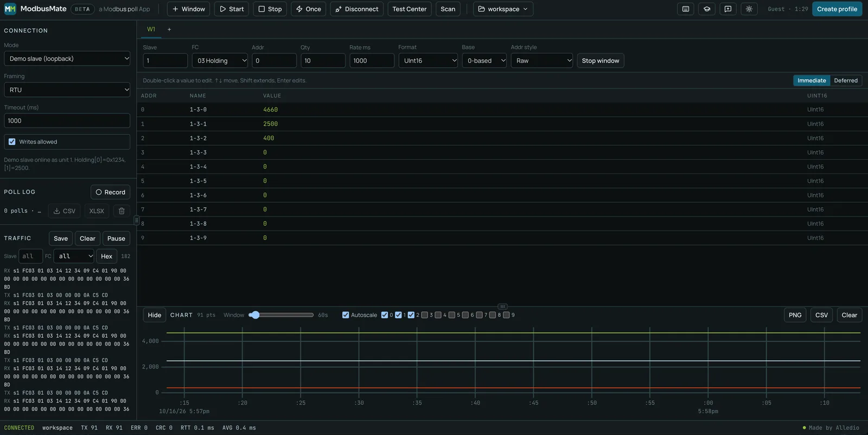Open the graduation cap tutorial icon
Image resolution: width=868 pixels, height=435 pixels.
click(x=707, y=9)
